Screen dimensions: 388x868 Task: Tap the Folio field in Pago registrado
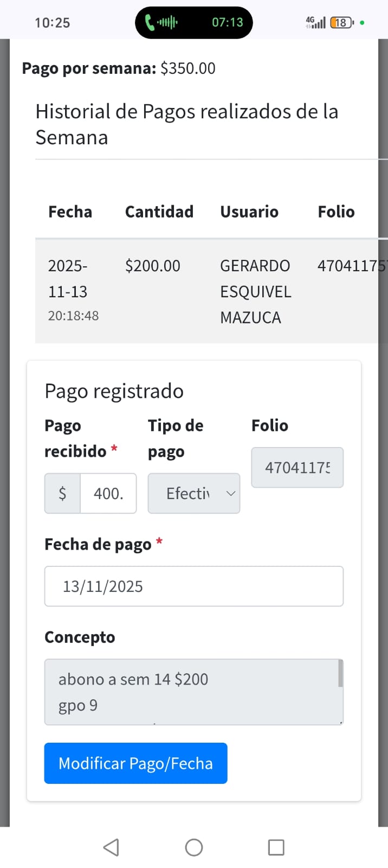click(x=297, y=468)
